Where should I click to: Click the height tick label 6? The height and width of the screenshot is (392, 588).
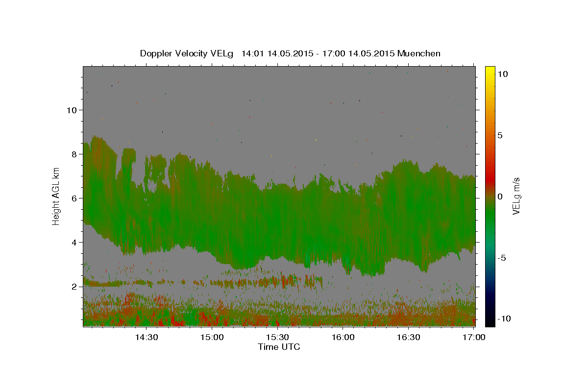[74, 198]
